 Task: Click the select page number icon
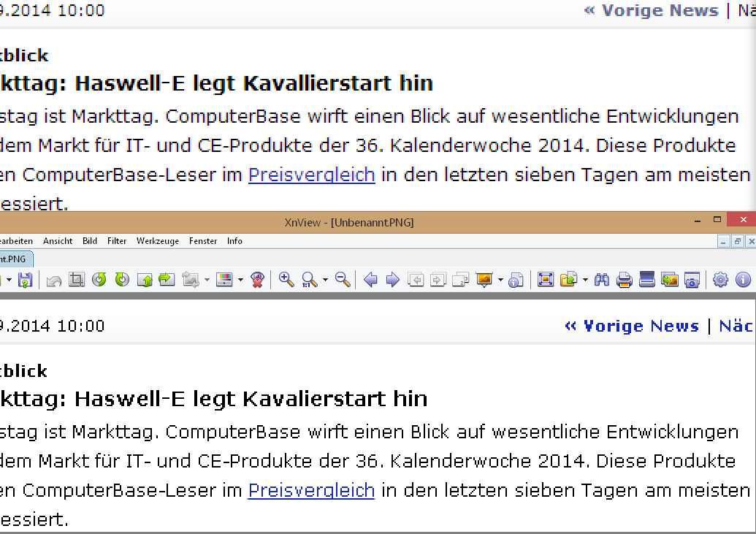click(460, 280)
